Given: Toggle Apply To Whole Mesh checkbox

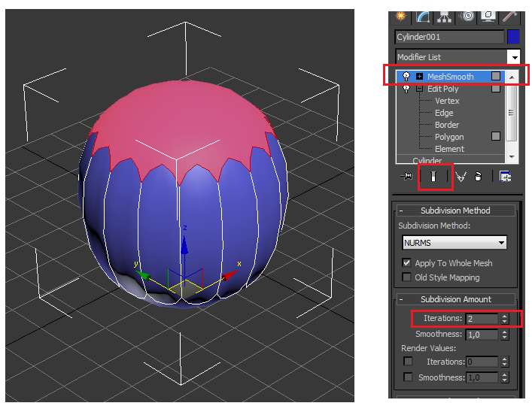Looking at the screenshot, I should pyautogui.click(x=406, y=262).
